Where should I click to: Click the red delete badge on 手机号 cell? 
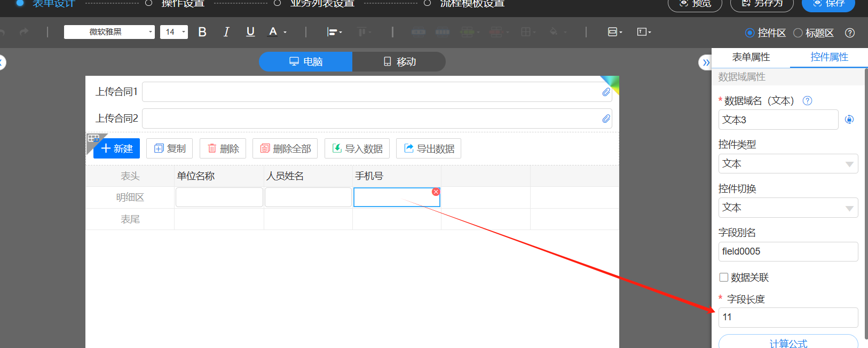tap(436, 192)
